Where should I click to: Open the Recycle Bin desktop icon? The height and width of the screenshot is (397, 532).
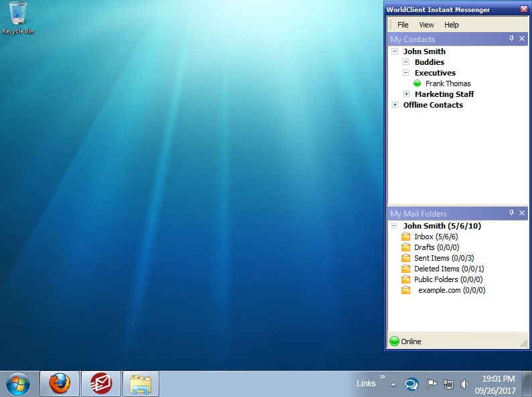(x=17, y=18)
